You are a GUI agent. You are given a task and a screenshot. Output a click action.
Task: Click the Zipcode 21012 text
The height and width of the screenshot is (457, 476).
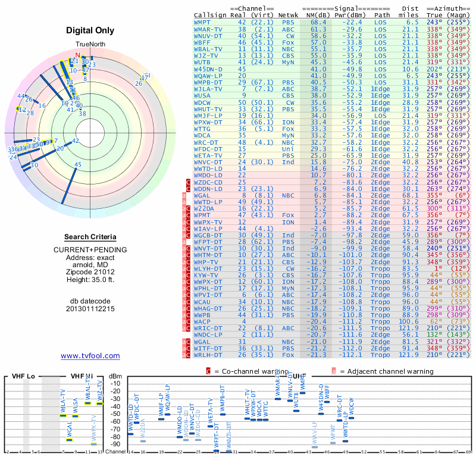point(90,272)
